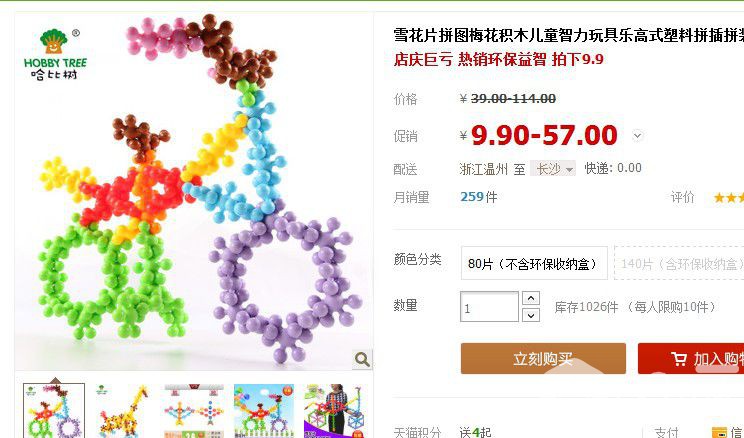Select the fifth thumbnail showing a person
744x438 pixels.
[334, 411]
